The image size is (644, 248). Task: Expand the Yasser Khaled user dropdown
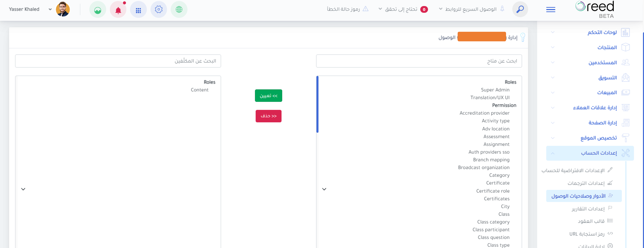(50, 9)
